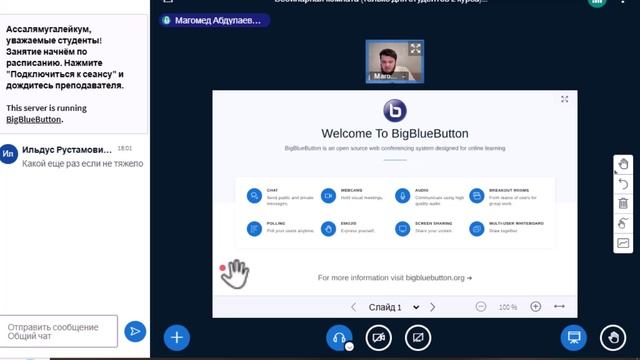640x360 pixels.
Task: Go to previous slide arrow
Action: click(x=353, y=307)
